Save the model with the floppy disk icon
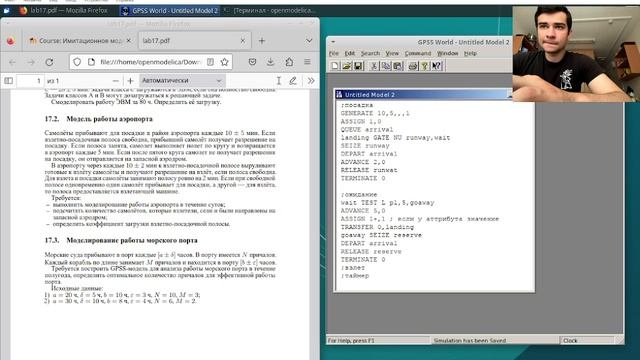Image resolution: width=640 pixels, height=360 pixels. [x=358, y=66]
